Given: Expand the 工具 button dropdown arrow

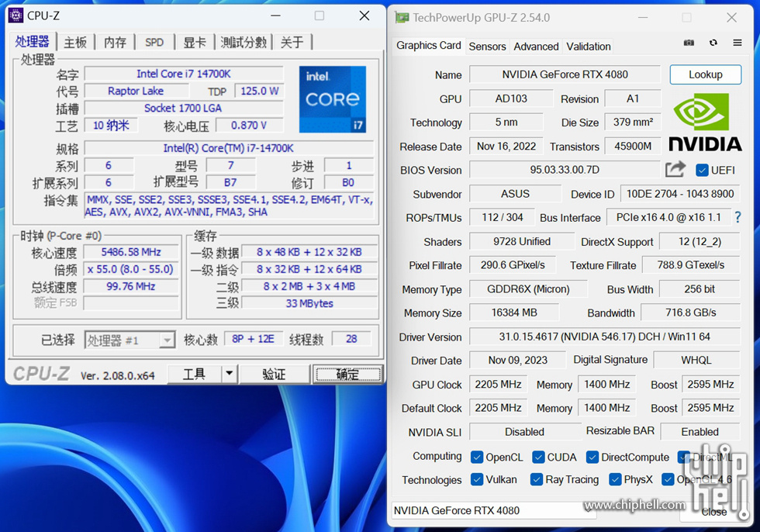Looking at the screenshot, I should pos(230,374).
